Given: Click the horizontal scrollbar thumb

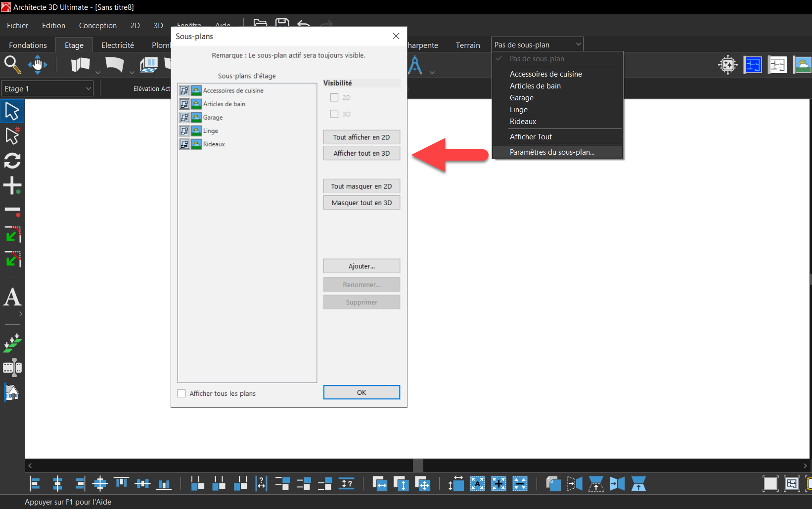Looking at the screenshot, I should point(418,466).
